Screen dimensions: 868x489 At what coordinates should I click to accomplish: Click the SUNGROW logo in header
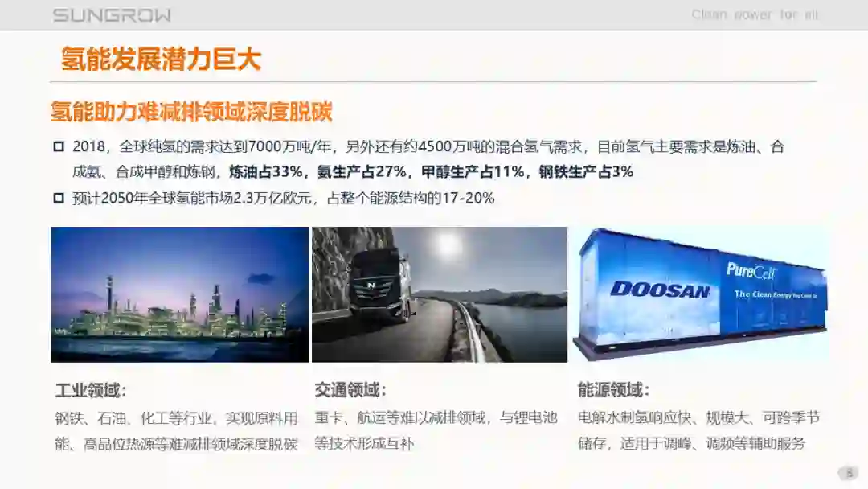[x=112, y=15]
